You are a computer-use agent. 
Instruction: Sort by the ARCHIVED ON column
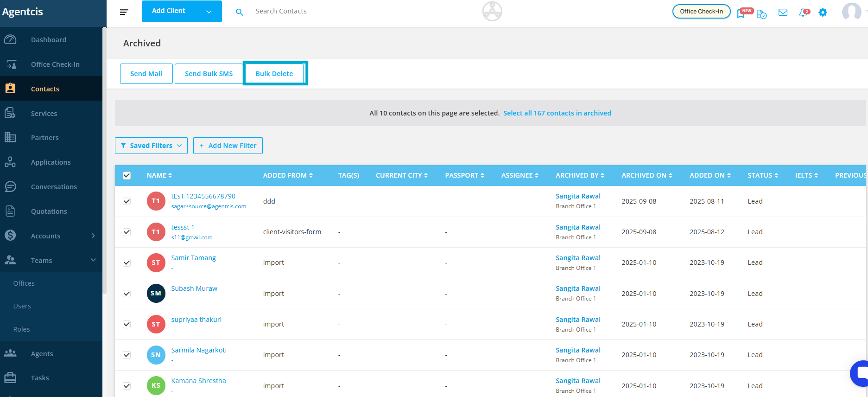point(647,175)
